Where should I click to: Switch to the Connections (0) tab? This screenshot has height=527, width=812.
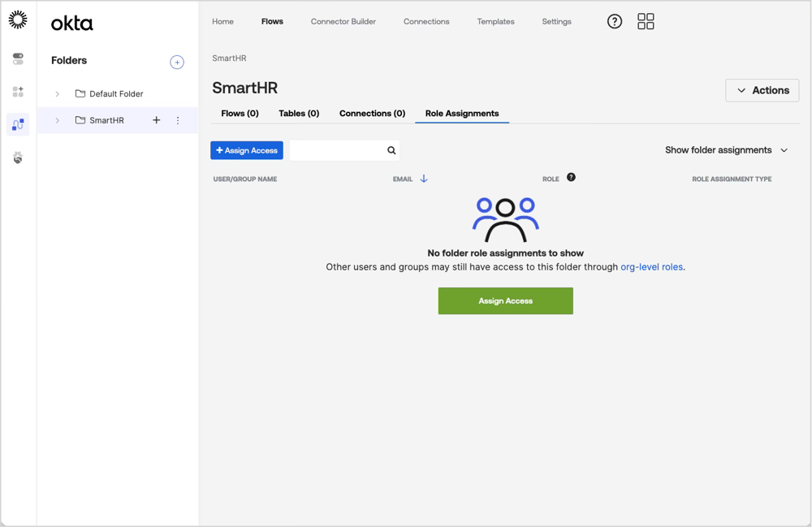[x=373, y=114]
